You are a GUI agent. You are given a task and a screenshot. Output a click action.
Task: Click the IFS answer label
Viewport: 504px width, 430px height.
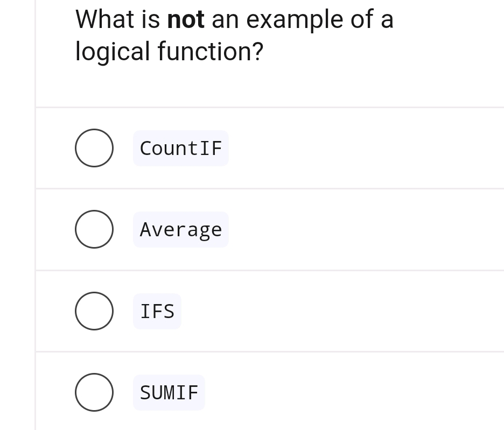(x=157, y=311)
